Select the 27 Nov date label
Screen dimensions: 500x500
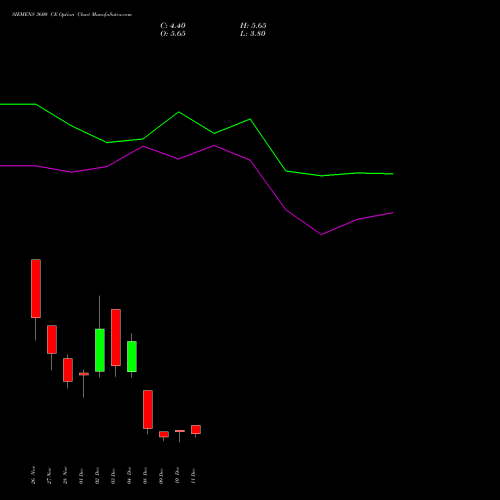tap(49, 475)
